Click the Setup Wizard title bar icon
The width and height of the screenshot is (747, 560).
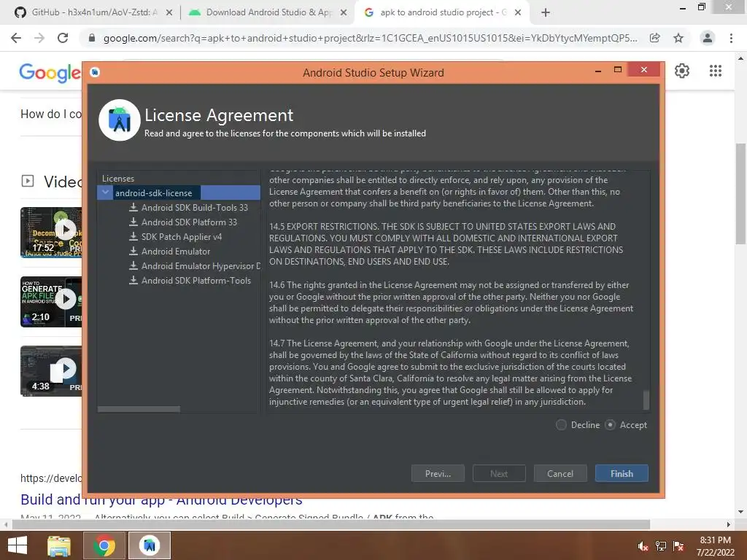(x=95, y=72)
